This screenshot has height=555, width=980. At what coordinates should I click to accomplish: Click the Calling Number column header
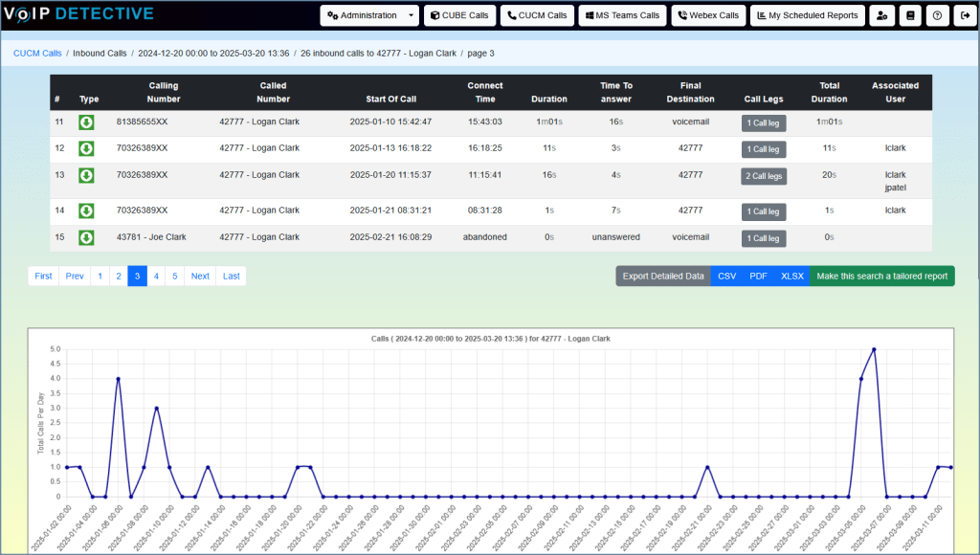click(164, 92)
